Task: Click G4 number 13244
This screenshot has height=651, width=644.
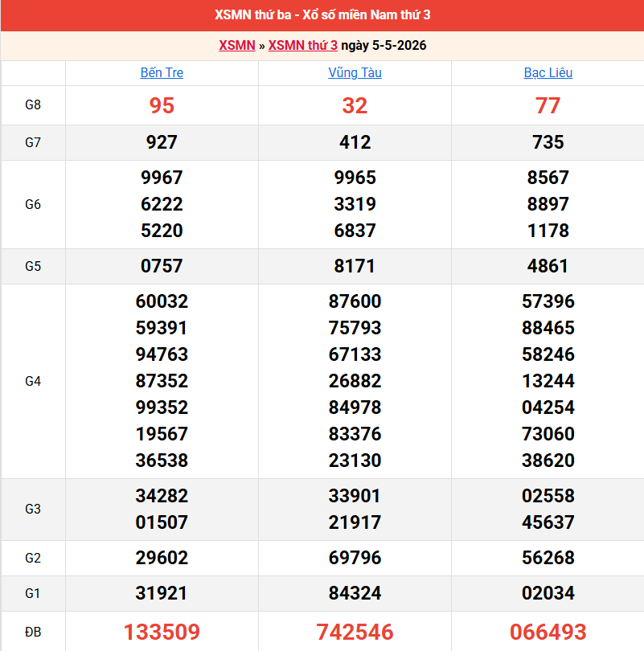Action: pos(548,381)
